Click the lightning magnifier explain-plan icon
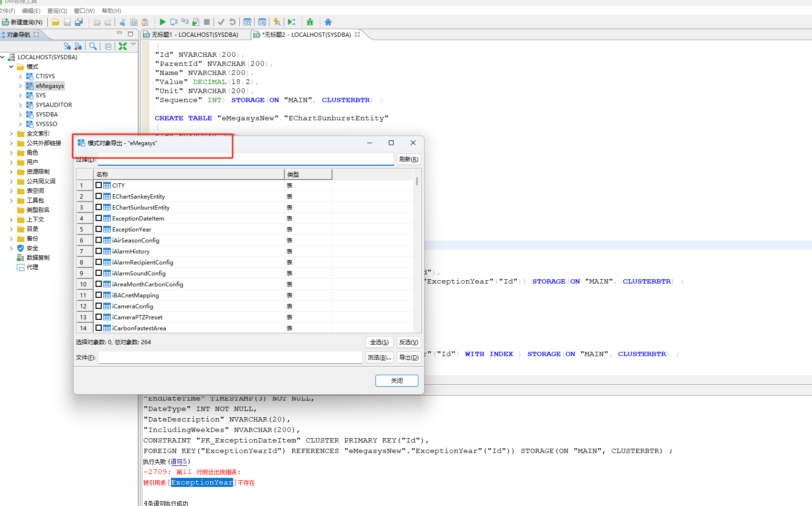This screenshot has height=506, width=812. pos(277,22)
